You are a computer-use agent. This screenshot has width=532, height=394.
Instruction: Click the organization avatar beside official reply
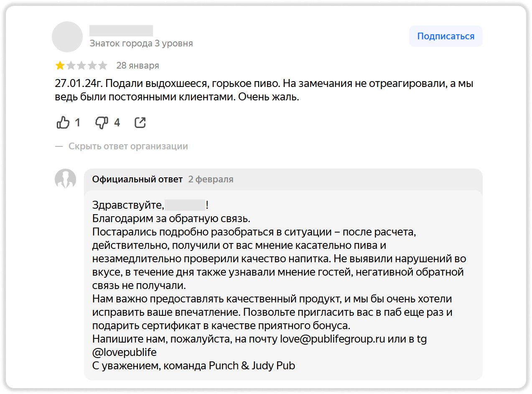66,179
